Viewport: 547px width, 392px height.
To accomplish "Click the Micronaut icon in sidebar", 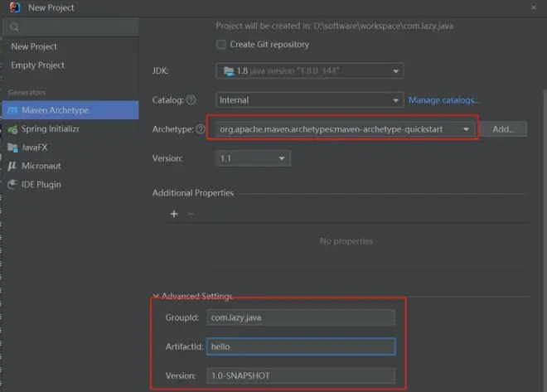I will [13, 166].
